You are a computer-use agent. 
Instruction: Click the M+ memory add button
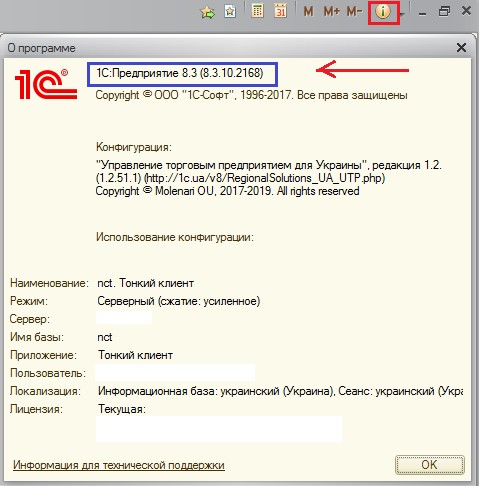[332, 12]
